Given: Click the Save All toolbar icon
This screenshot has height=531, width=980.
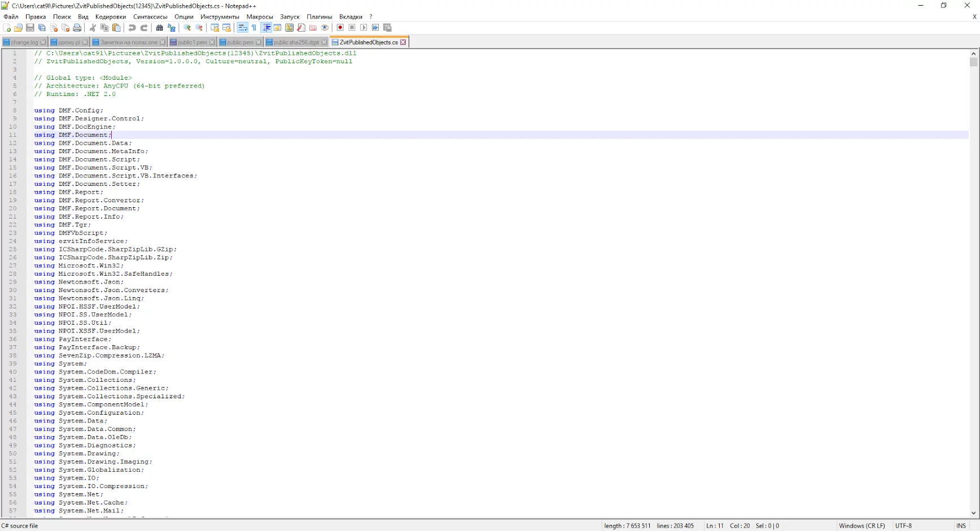Looking at the screenshot, I should [x=42, y=28].
